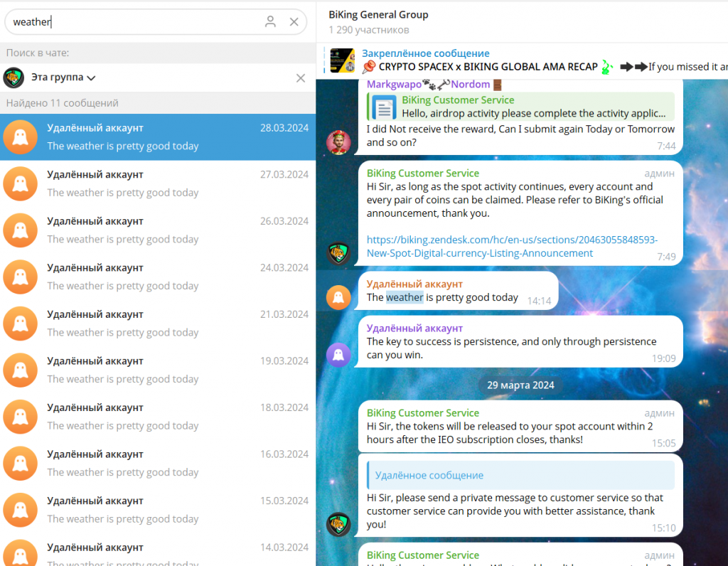Click the 'админ' label on the 15:05 message
728x566 pixels.
coord(659,413)
